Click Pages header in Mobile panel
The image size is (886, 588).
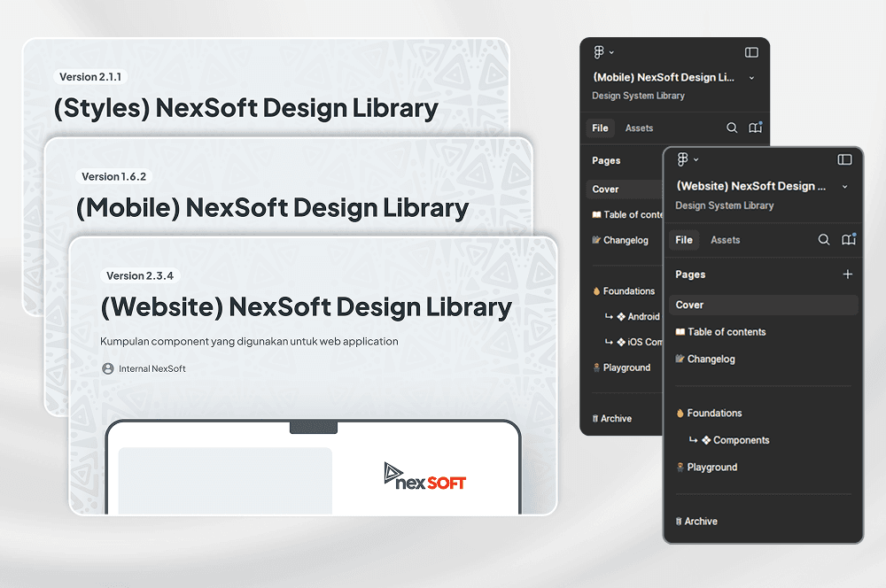pos(606,161)
